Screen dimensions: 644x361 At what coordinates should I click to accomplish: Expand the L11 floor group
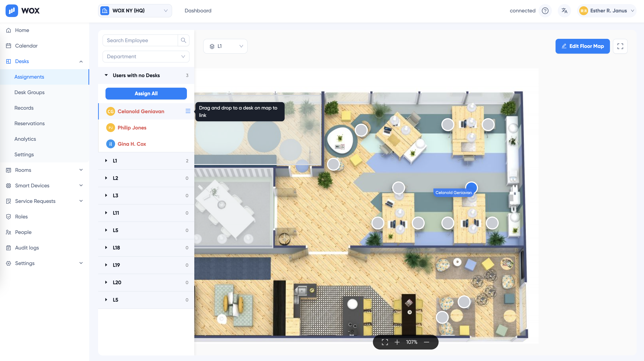(146, 213)
